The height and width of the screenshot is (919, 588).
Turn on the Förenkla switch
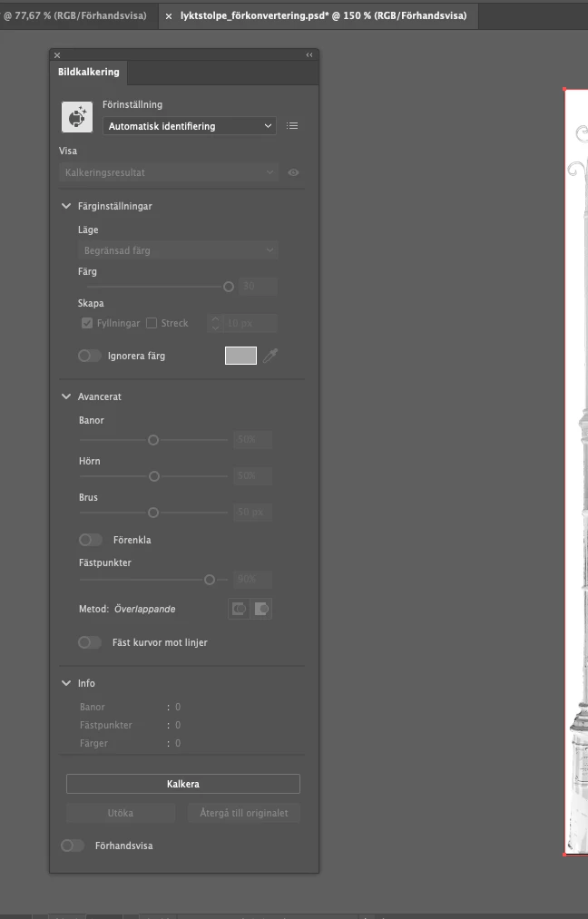pyautogui.click(x=90, y=540)
